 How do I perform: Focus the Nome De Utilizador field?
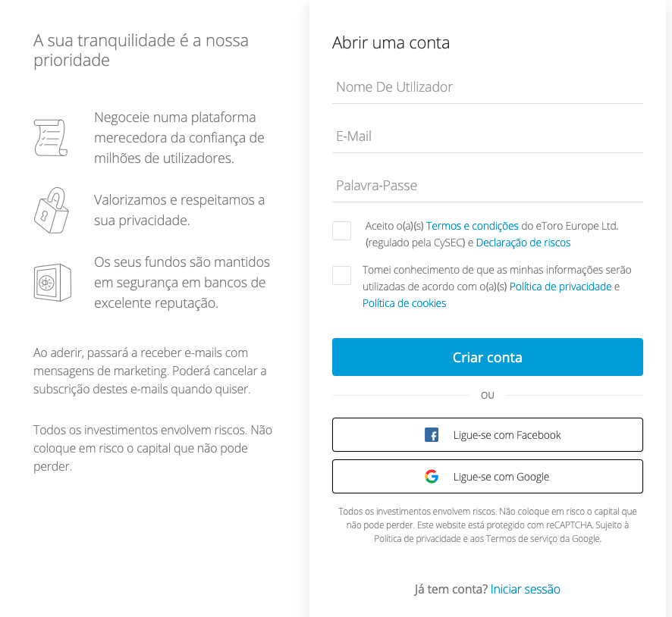tap(487, 87)
